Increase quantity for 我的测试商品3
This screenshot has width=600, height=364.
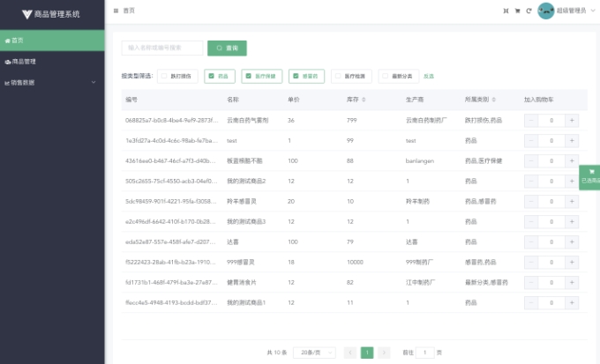pyautogui.click(x=572, y=222)
